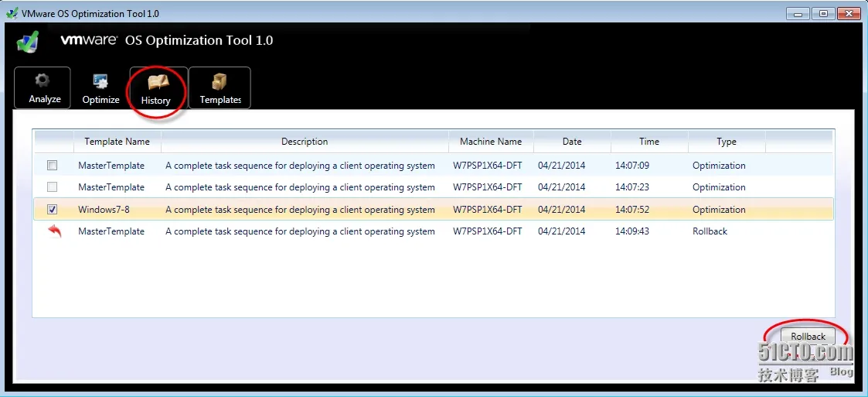
Task: Maximize the VMware OS Optimization Tool window
Action: pyautogui.click(x=823, y=13)
